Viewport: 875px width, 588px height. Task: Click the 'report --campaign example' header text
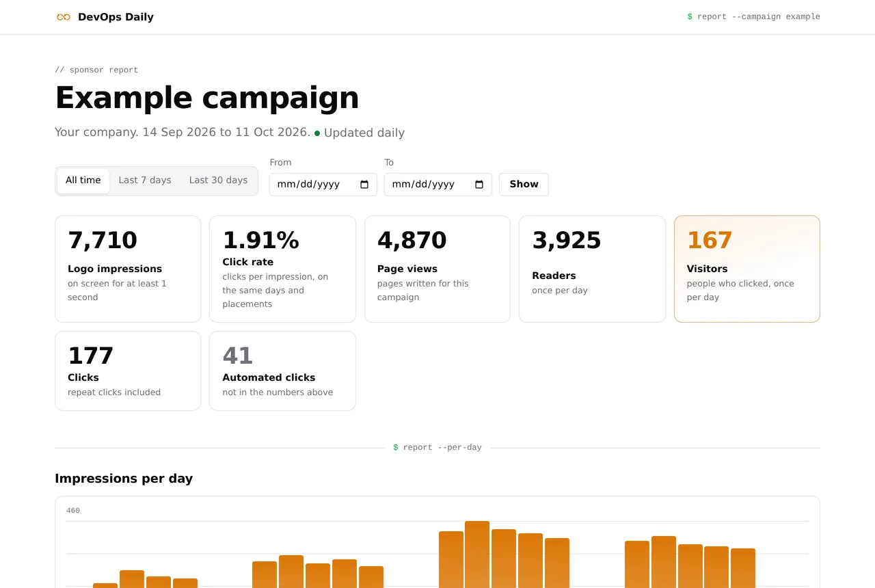[753, 17]
